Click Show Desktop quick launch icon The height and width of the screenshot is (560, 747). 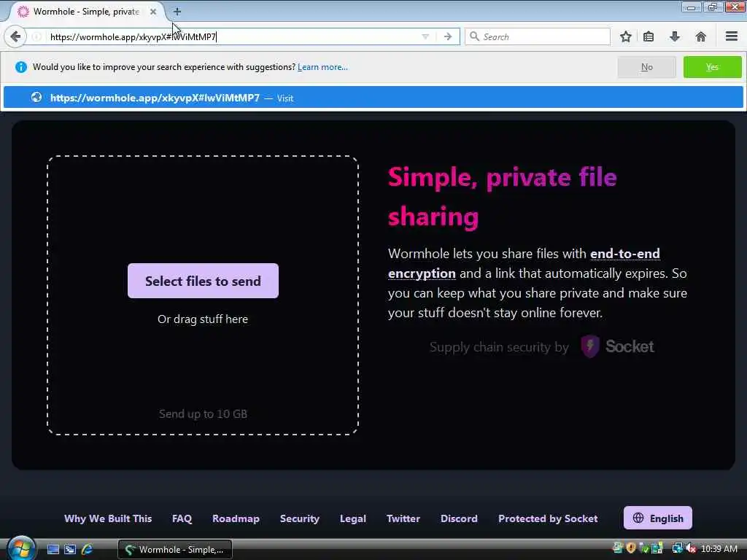pyautogui.click(x=53, y=550)
